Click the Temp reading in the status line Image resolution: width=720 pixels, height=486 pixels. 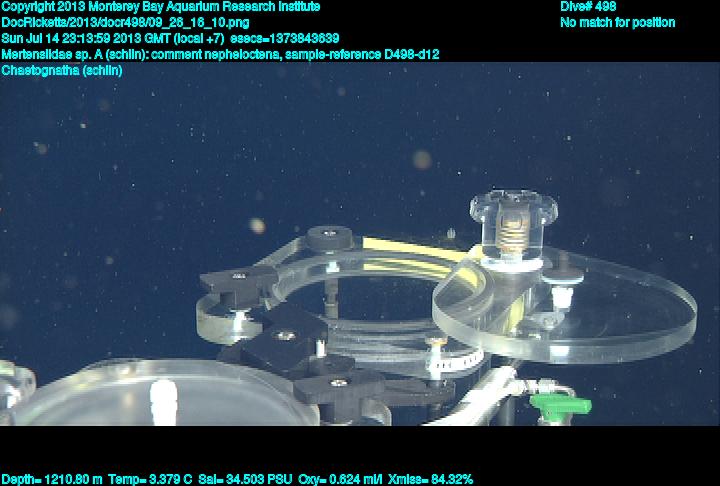[x=143, y=479]
